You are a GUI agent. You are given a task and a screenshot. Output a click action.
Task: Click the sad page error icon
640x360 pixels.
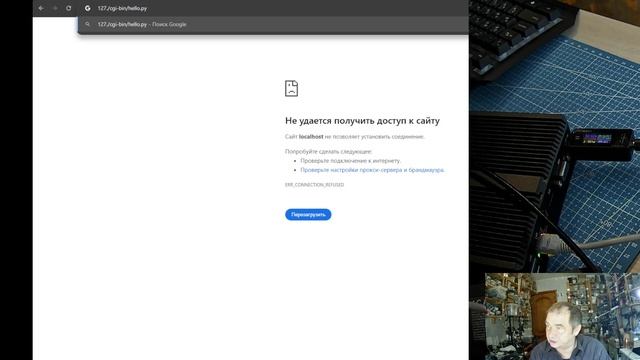click(291, 88)
